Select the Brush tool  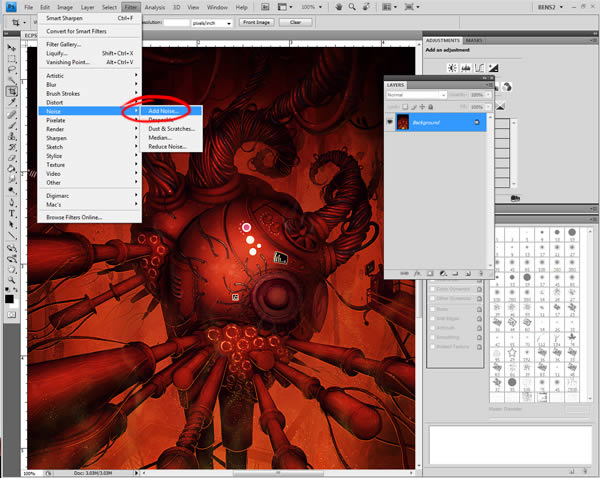(x=12, y=125)
